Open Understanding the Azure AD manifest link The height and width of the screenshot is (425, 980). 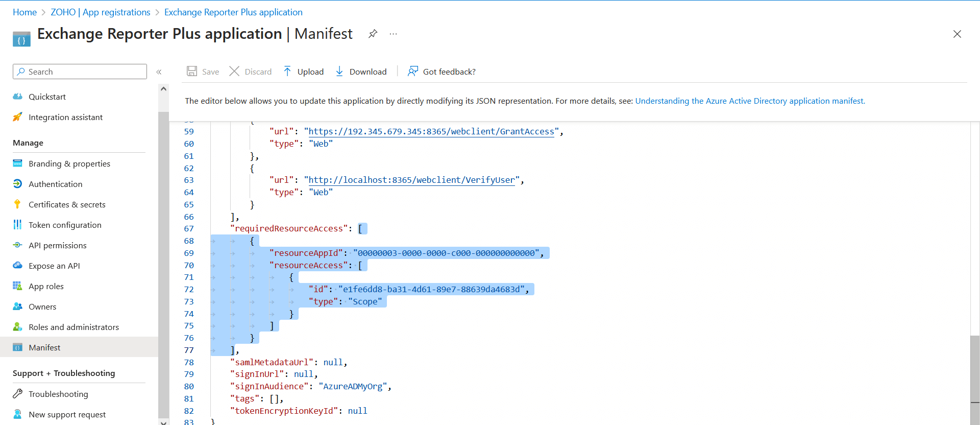click(750, 101)
